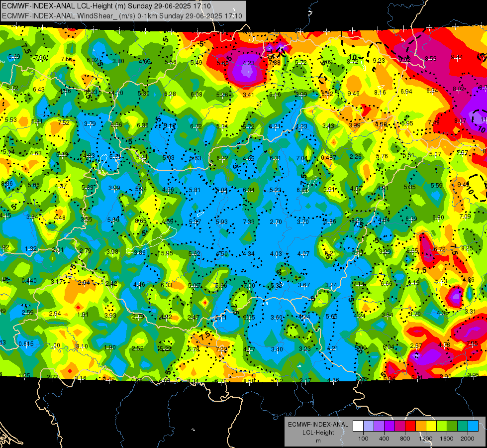Click the wind shear value 6.94
This screenshot has height=448, width=487.
point(406,92)
